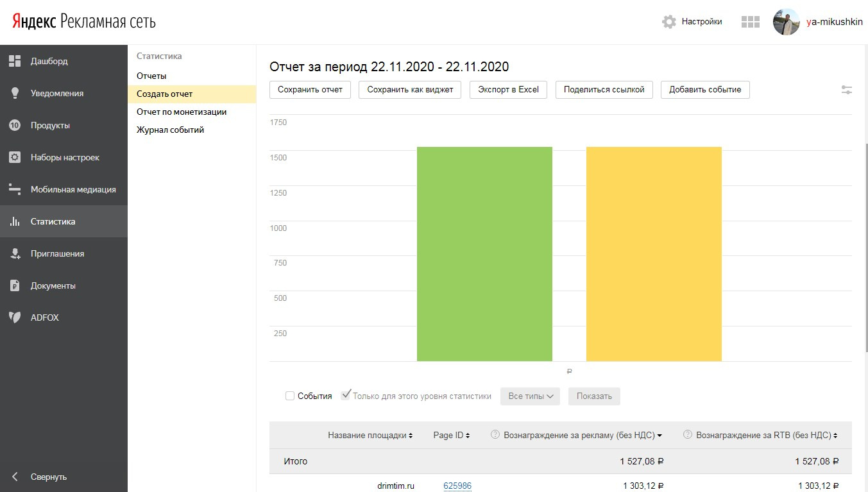Click Поделиться ссылкой button
Image resolution: width=868 pixels, height=492 pixels.
click(604, 89)
